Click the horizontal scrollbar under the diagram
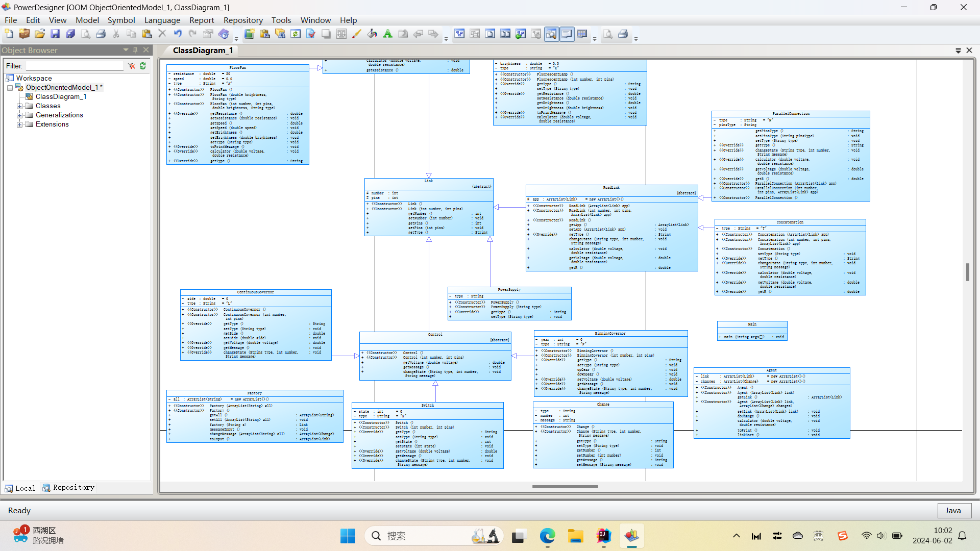The image size is (980, 551). pyautogui.click(x=565, y=487)
